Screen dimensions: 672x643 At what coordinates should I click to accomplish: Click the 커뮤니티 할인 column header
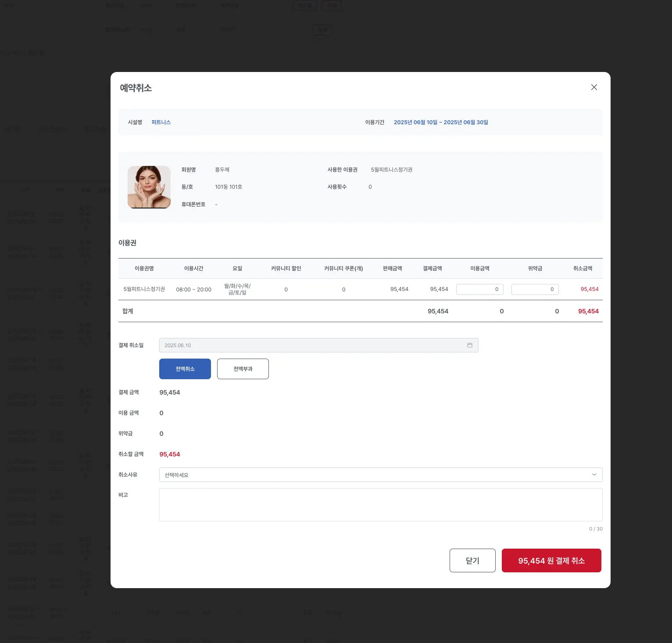pyautogui.click(x=286, y=269)
